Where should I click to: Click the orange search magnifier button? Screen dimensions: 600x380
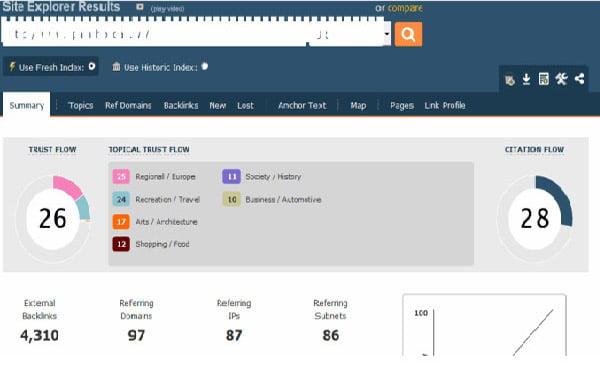(408, 34)
